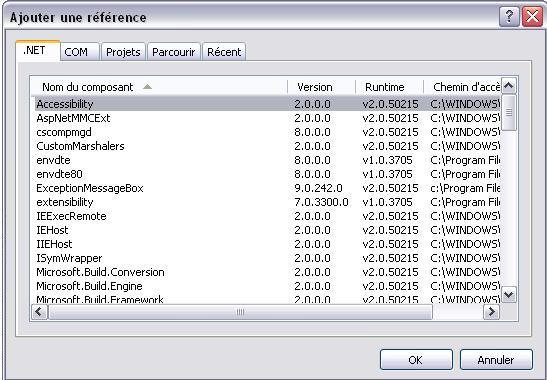Click the horizontal scrollbar thumb

click(x=240, y=312)
